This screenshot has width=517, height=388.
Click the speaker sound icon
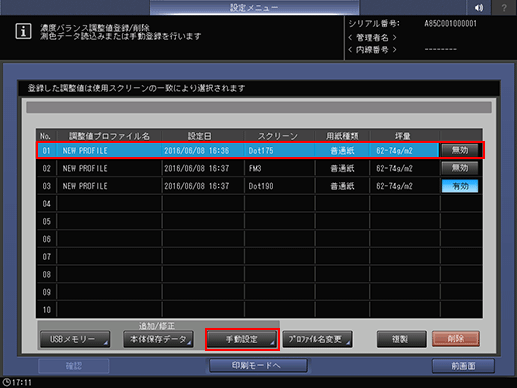[x=479, y=7]
